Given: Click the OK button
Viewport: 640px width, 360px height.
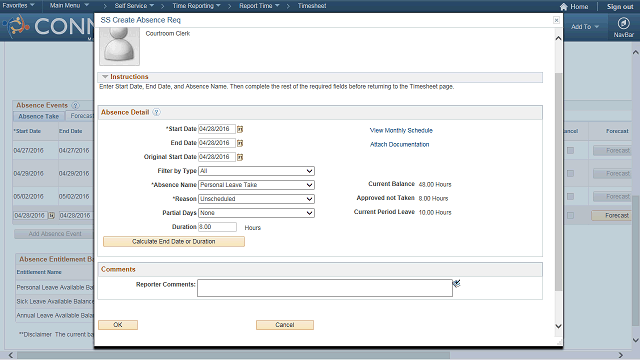Looking at the screenshot, I should (118, 325).
